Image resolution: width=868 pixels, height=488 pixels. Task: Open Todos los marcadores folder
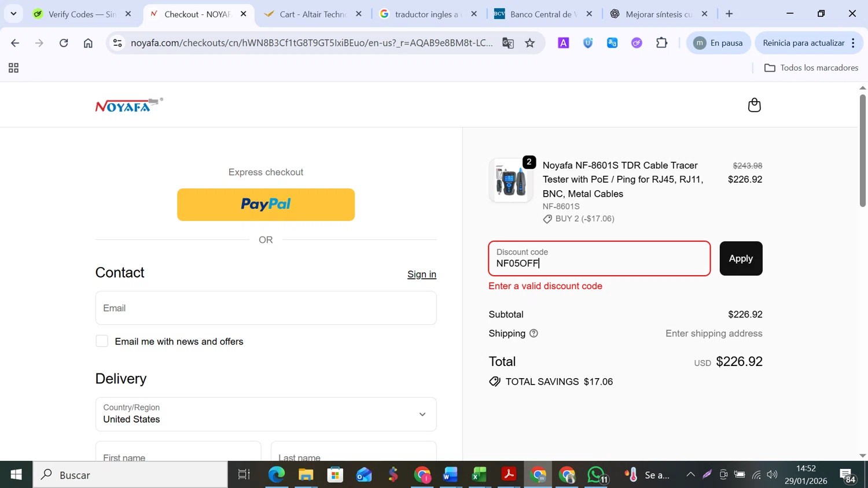(811, 68)
